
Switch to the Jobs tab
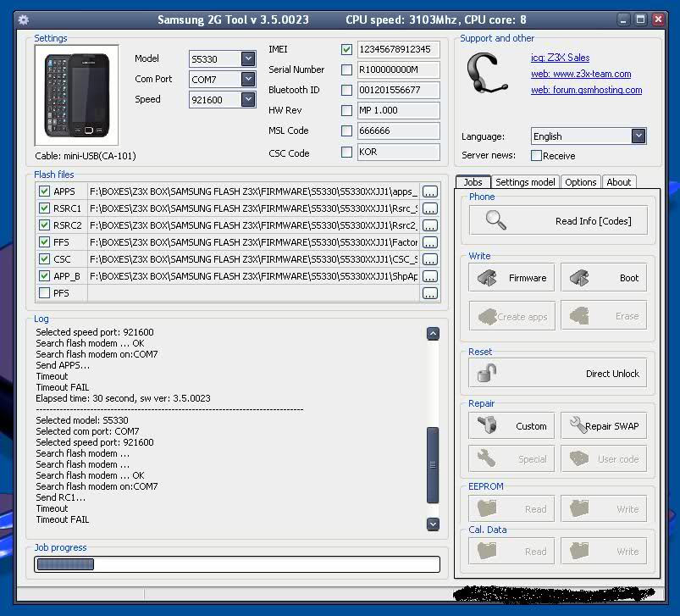[x=473, y=182]
